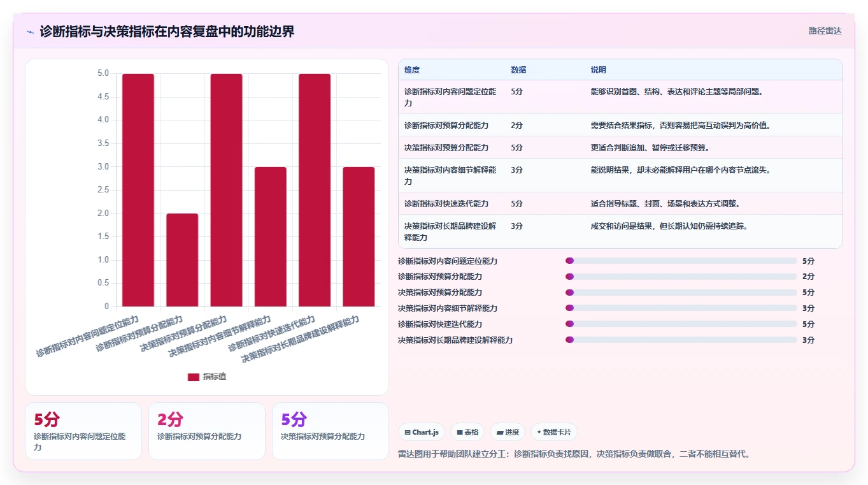Screen dimensions: 868x485
Task: Toggle the 指标值 legend swatch
Action: click(x=194, y=377)
